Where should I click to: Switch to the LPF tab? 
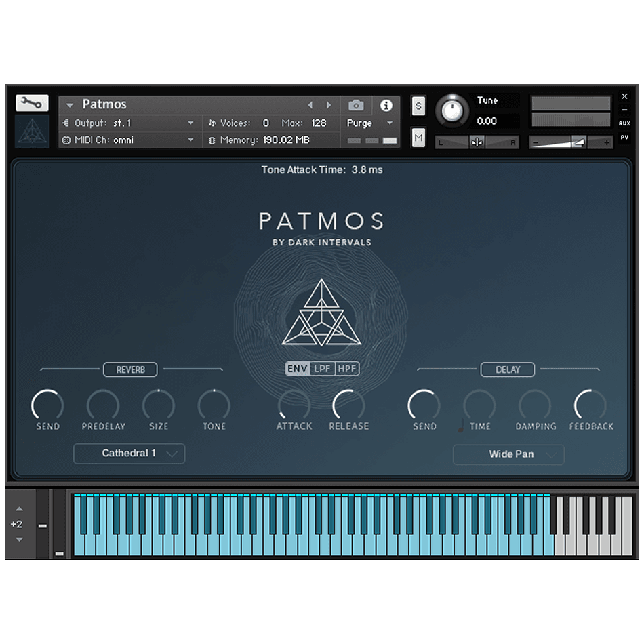[321, 369]
